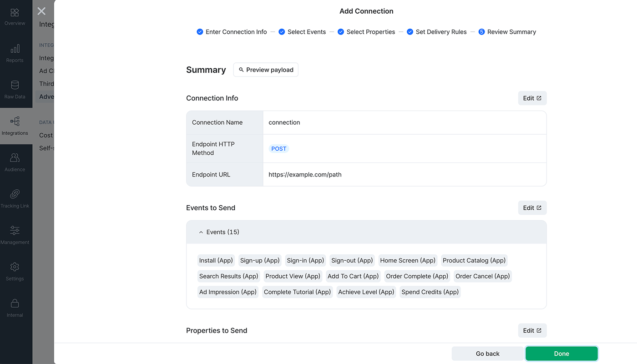637x364 pixels.
Task: Click the green Done button
Action: [x=561, y=354]
